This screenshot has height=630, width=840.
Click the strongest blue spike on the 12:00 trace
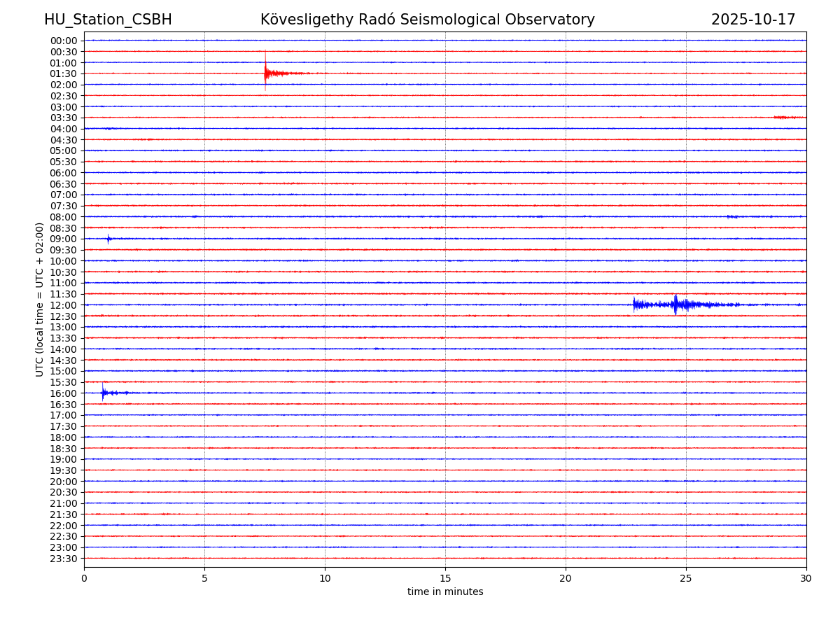click(675, 304)
